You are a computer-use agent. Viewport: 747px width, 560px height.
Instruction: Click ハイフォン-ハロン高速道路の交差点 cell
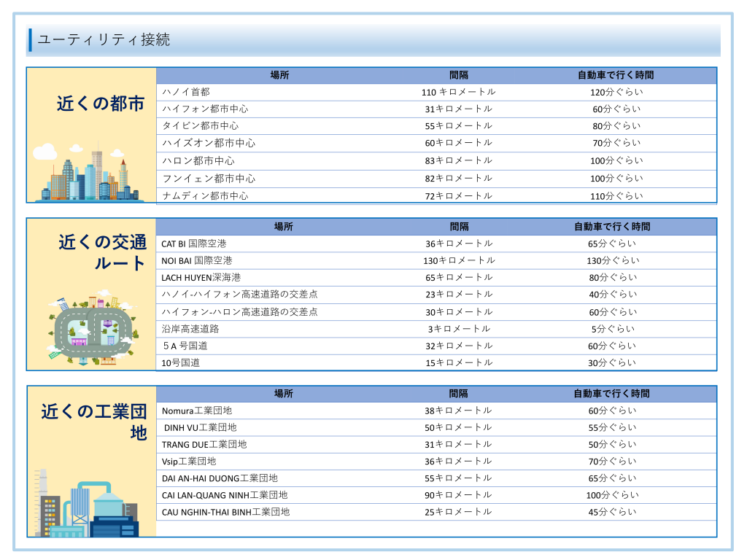tap(239, 312)
